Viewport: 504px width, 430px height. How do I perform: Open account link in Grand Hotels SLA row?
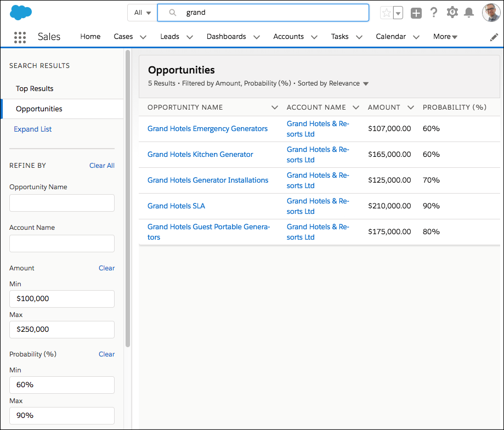point(318,206)
